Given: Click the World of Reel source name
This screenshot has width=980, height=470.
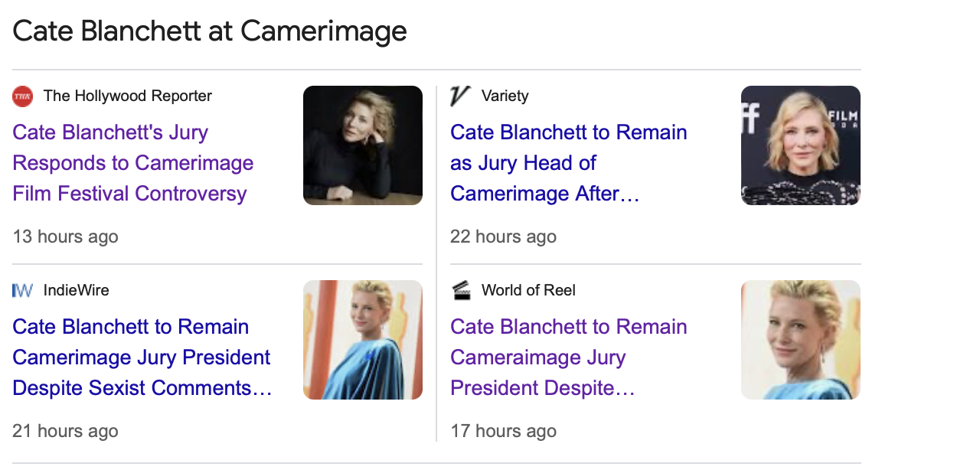Looking at the screenshot, I should [x=528, y=291].
